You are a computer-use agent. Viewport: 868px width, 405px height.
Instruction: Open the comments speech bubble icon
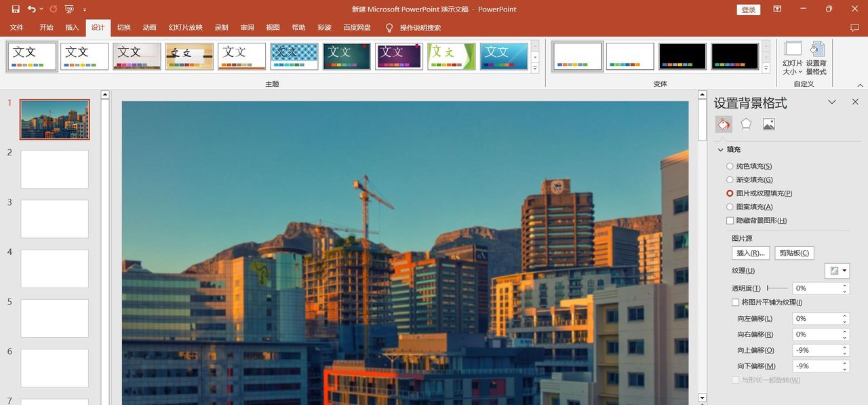[854, 28]
